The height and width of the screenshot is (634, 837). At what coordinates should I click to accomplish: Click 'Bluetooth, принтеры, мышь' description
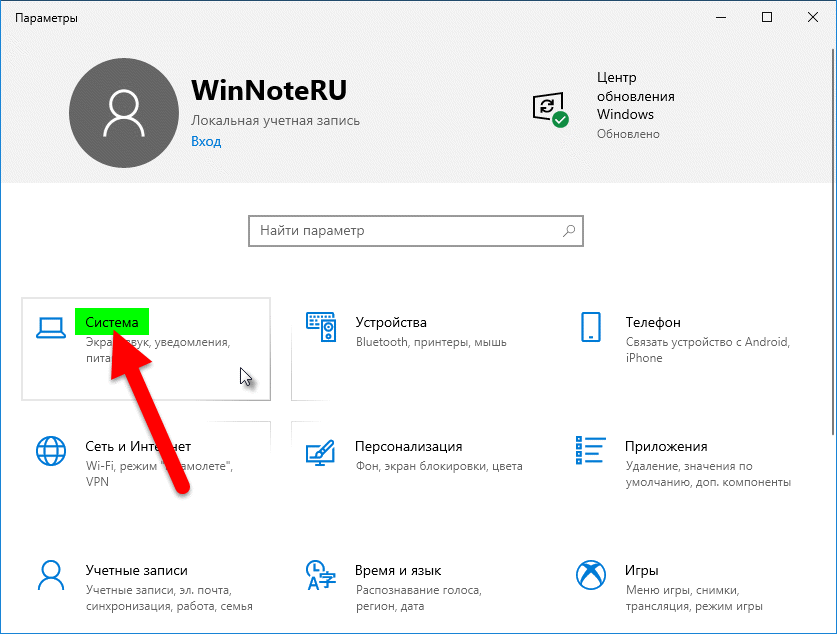431,342
